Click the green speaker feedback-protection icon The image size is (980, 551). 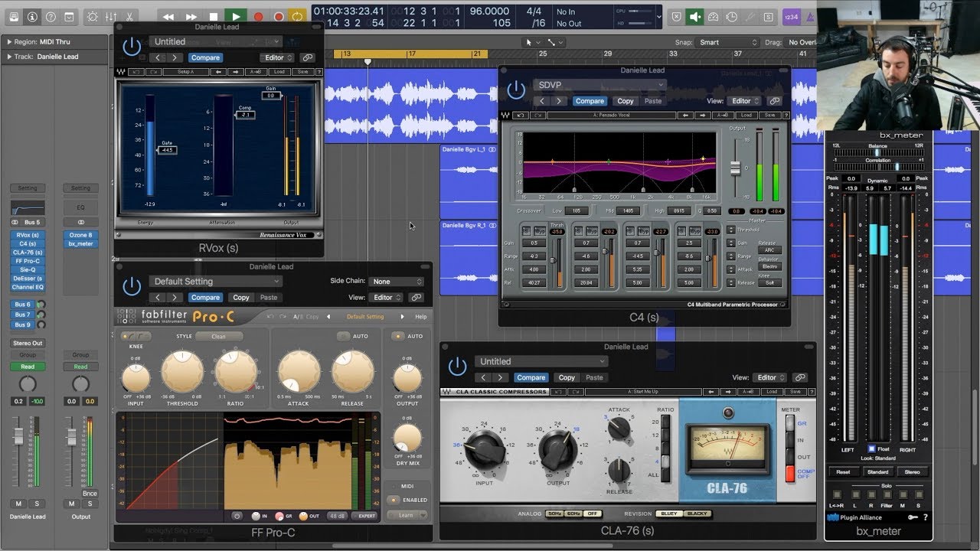pyautogui.click(x=695, y=16)
